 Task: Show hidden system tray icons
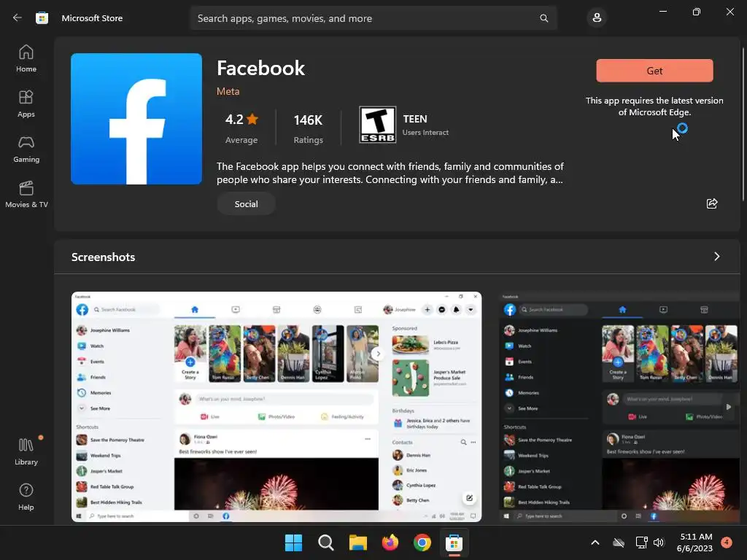(x=595, y=542)
